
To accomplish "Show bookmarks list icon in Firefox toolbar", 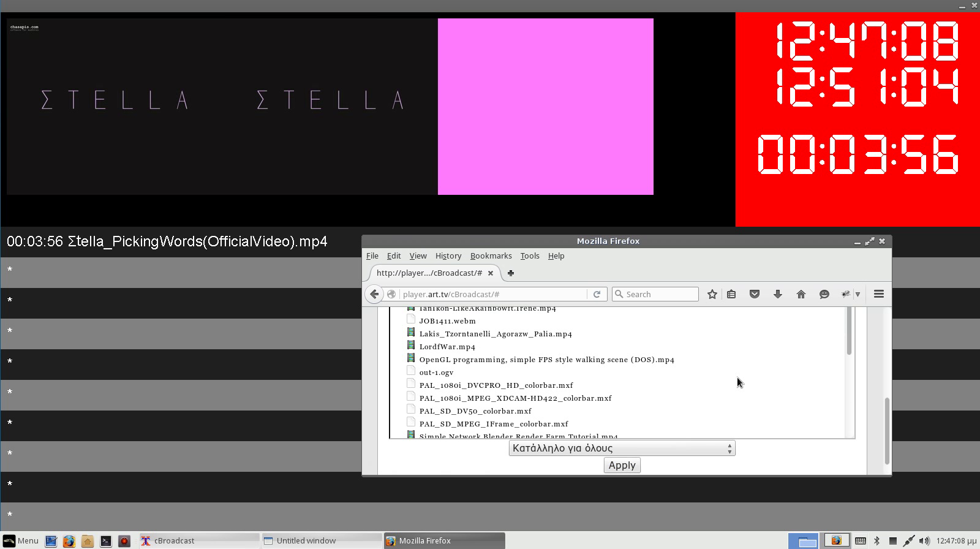I will click(x=731, y=294).
